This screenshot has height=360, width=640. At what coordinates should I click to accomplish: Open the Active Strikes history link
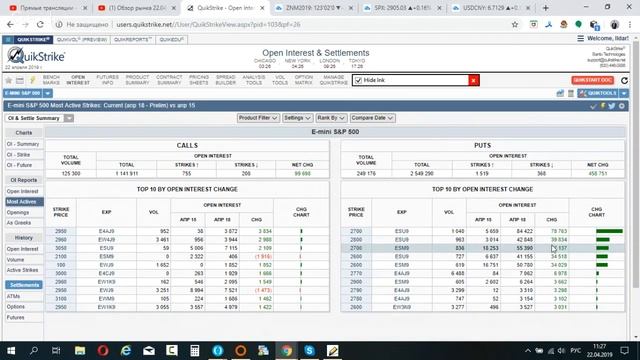pyautogui.click(x=22, y=270)
